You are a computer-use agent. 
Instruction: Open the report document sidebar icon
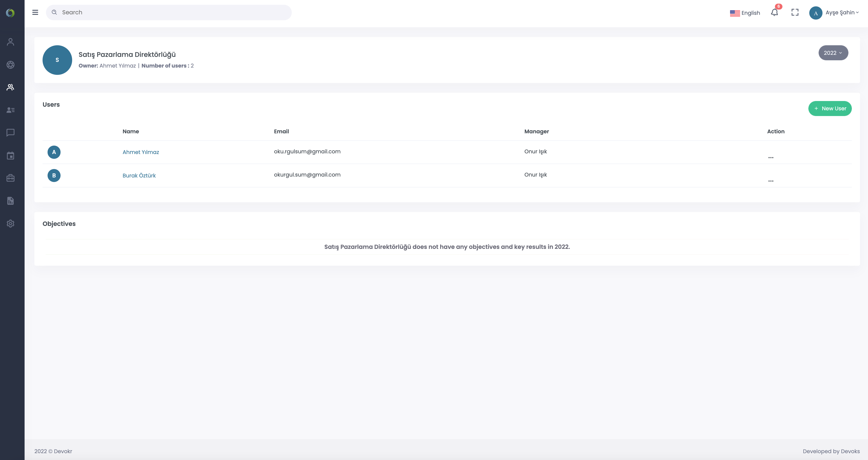(x=10, y=201)
